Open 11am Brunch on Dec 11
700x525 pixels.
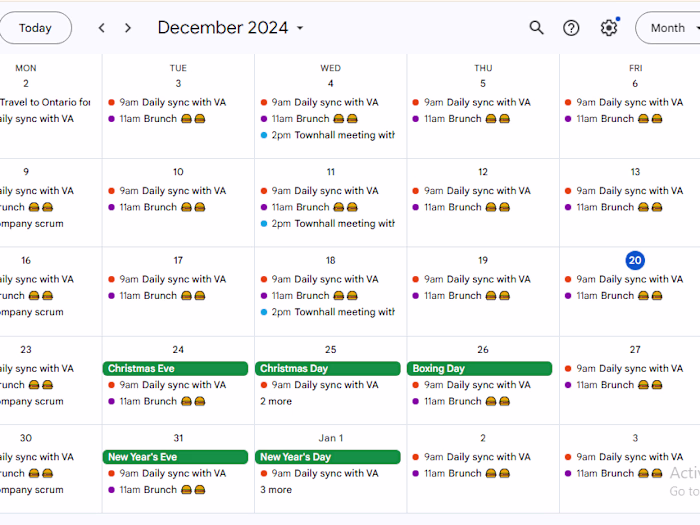(x=309, y=207)
